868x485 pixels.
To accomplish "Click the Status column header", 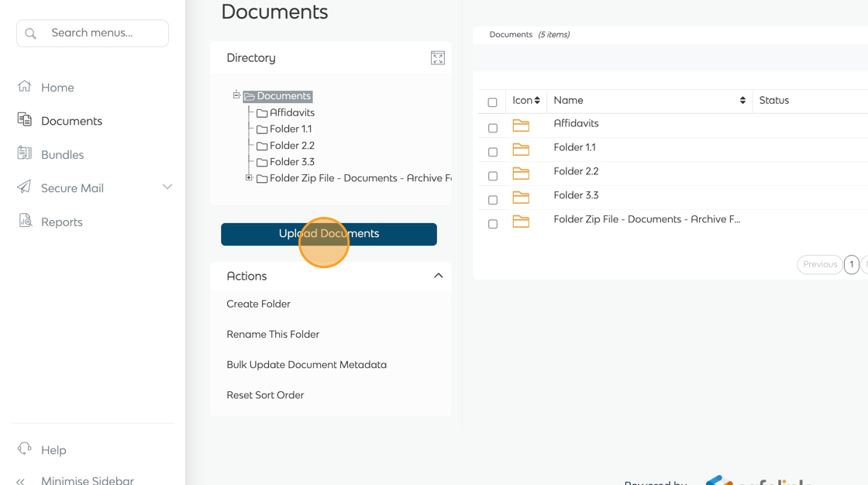I will point(774,100).
